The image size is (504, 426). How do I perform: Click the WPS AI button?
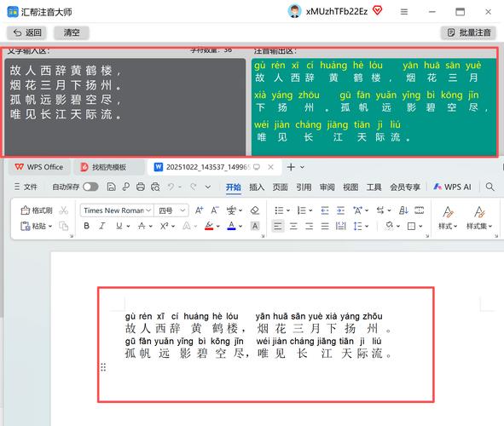[452, 187]
